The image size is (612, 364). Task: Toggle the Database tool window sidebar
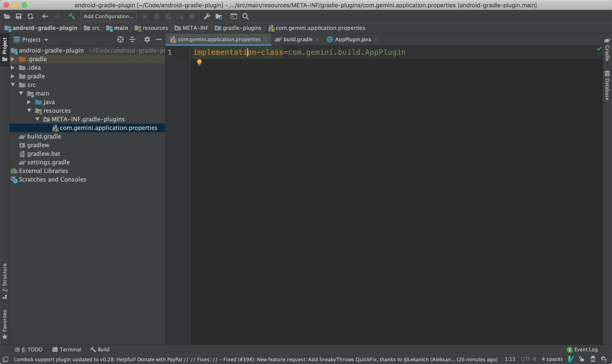tap(607, 86)
